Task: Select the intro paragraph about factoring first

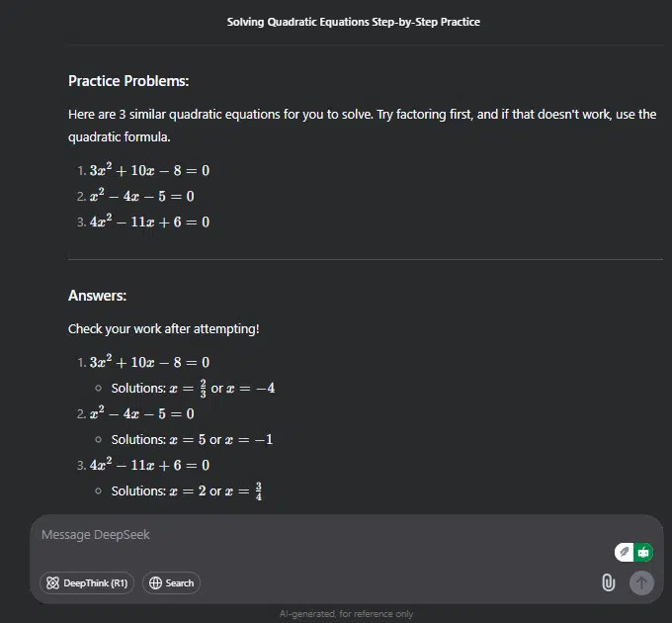Action: point(362,126)
